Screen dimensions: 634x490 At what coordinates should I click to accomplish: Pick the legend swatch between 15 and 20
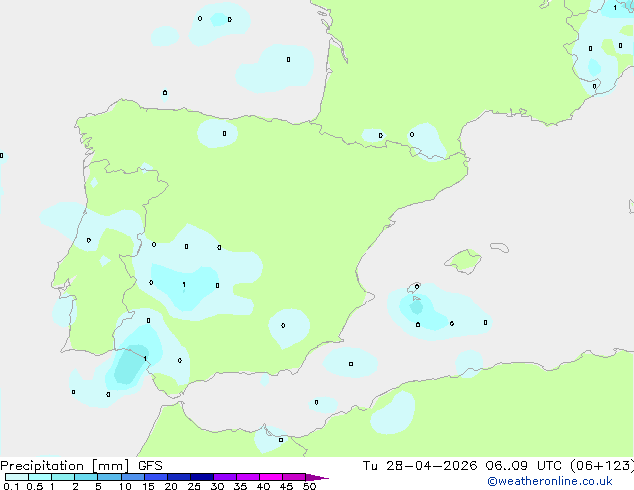point(156,477)
